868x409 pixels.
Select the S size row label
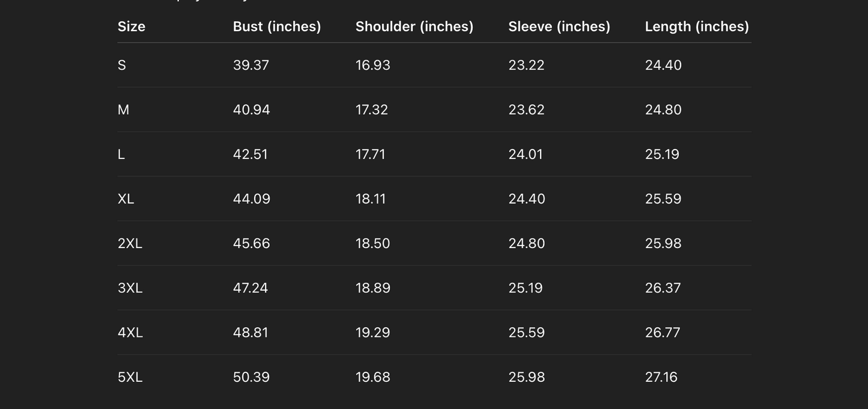pos(122,65)
